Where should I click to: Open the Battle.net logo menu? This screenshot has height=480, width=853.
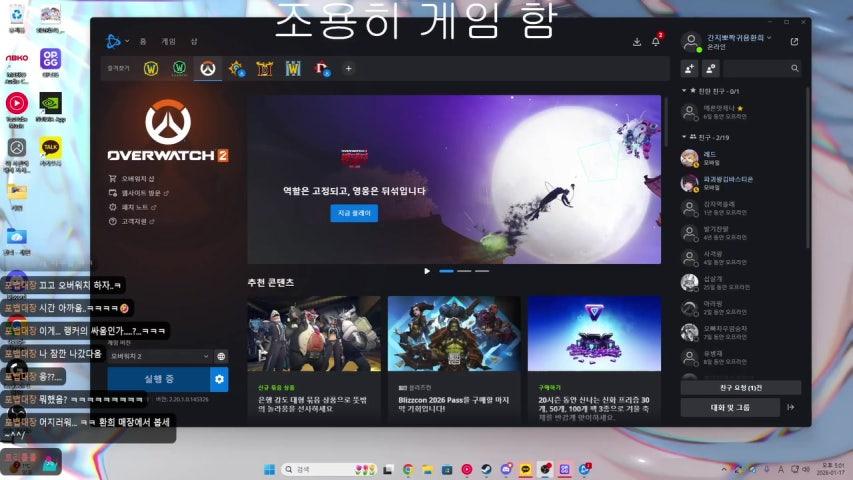pos(113,41)
